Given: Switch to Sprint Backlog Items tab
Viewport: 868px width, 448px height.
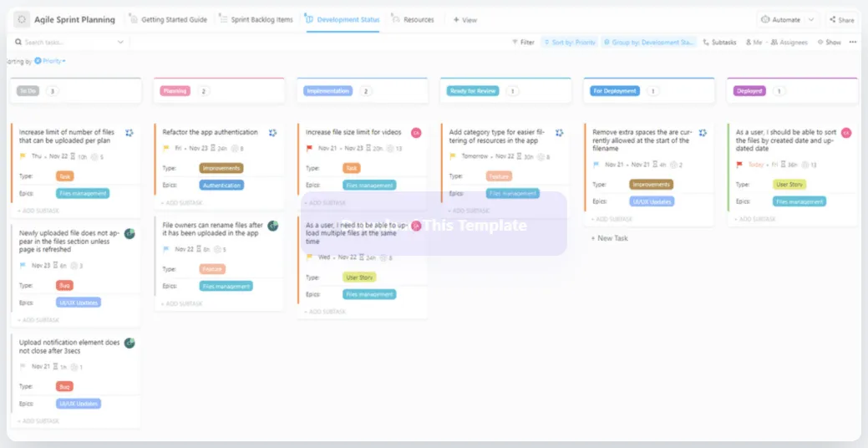Looking at the screenshot, I should click(x=256, y=19).
